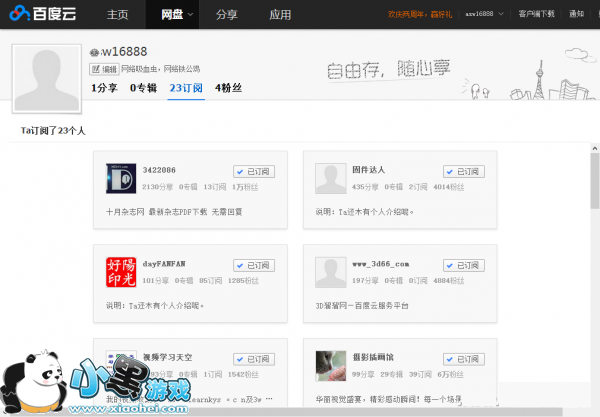Switch to the 1分享 tab

pos(104,88)
